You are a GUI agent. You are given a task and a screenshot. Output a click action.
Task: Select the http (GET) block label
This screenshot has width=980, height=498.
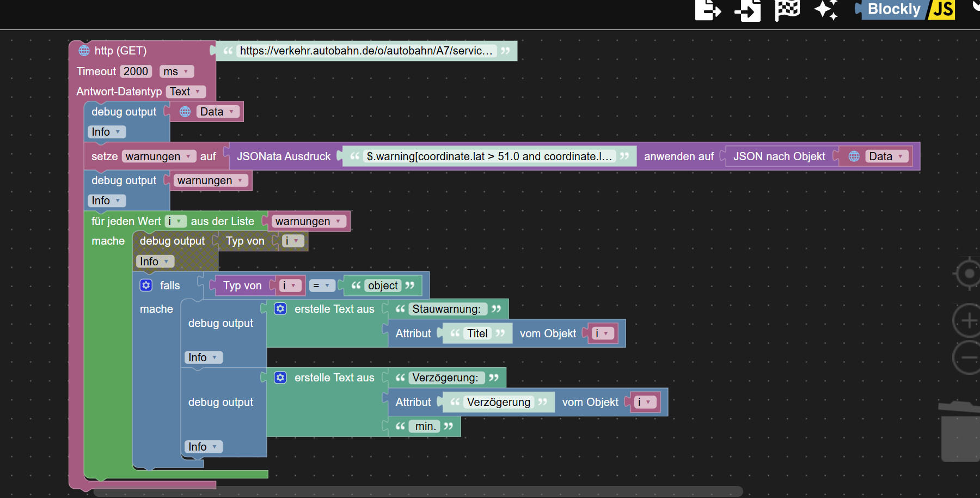point(121,51)
